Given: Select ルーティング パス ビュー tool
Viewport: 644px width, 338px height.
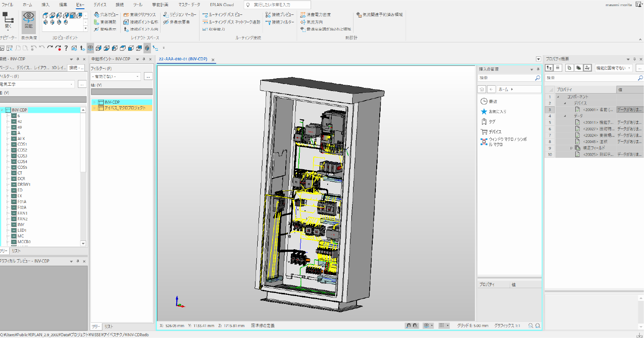Looking at the screenshot, I should tap(222, 15).
